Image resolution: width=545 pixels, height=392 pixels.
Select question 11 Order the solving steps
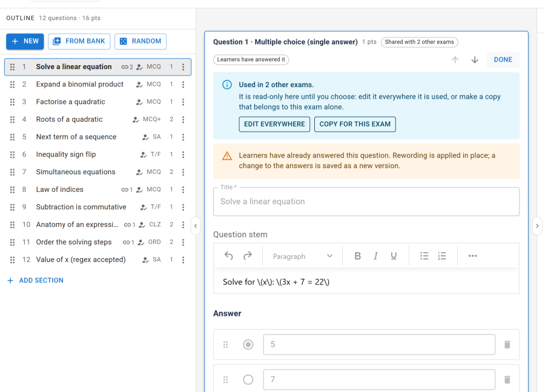pos(97,242)
